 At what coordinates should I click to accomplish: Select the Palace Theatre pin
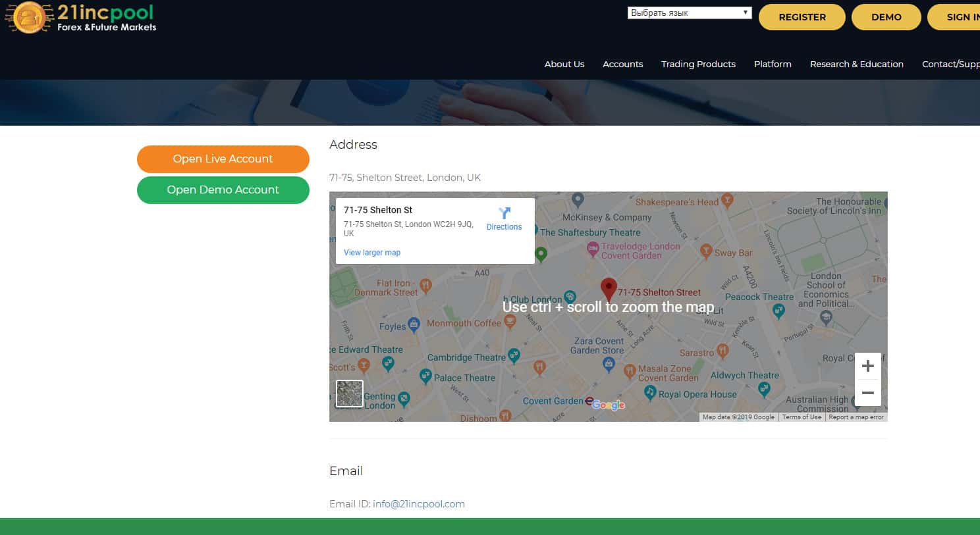point(425,376)
